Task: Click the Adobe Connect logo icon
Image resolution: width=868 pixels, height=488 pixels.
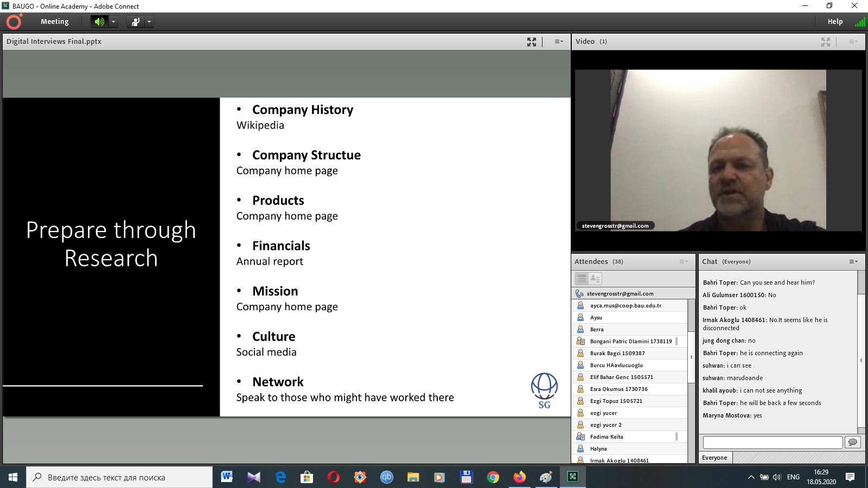Action: pos(14,22)
